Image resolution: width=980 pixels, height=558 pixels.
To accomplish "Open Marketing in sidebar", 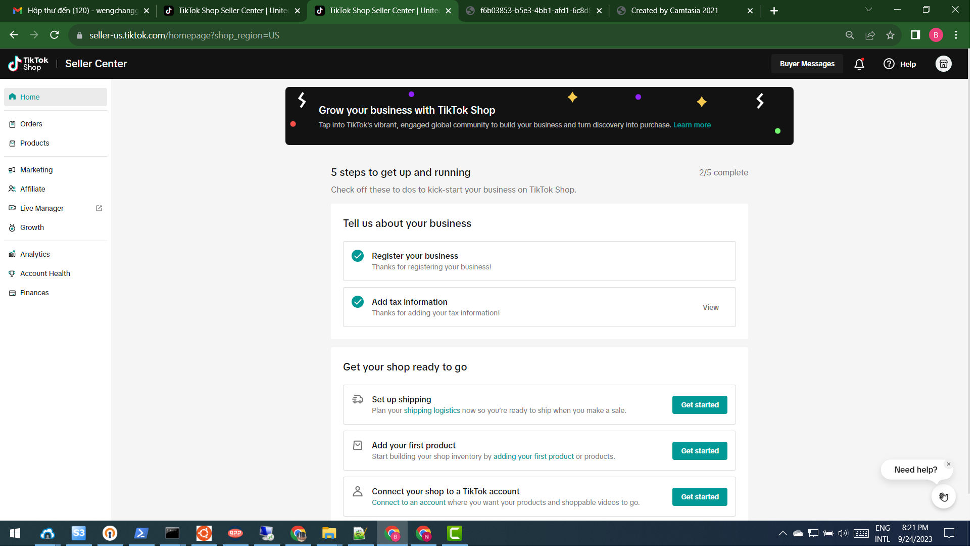I will pos(56,170).
